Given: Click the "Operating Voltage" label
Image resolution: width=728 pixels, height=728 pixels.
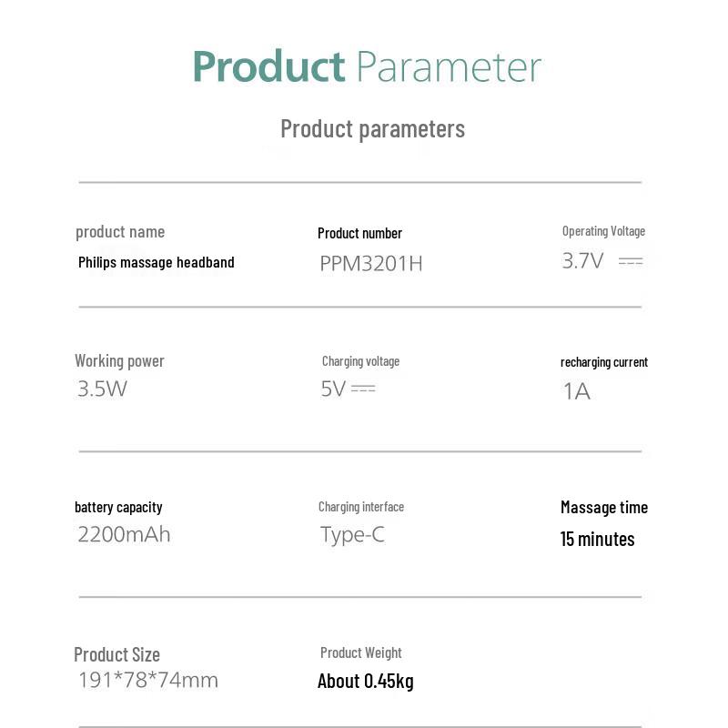Looking at the screenshot, I should pyautogui.click(x=603, y=231).
